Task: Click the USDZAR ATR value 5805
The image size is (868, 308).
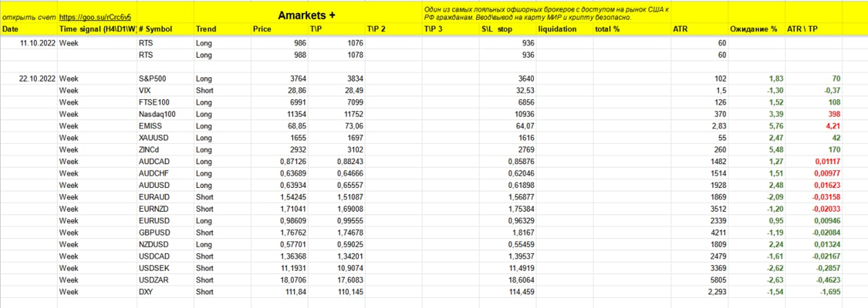Action: 718,278
